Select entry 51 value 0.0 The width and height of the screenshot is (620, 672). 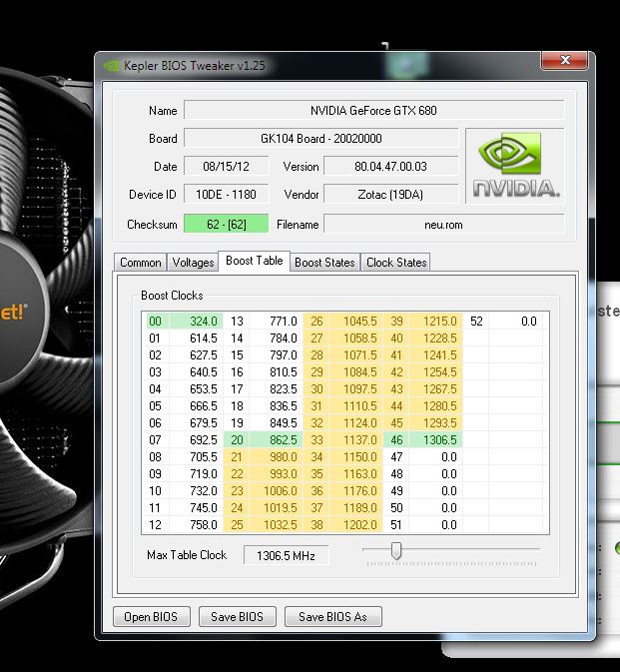(x=436, y=524)
